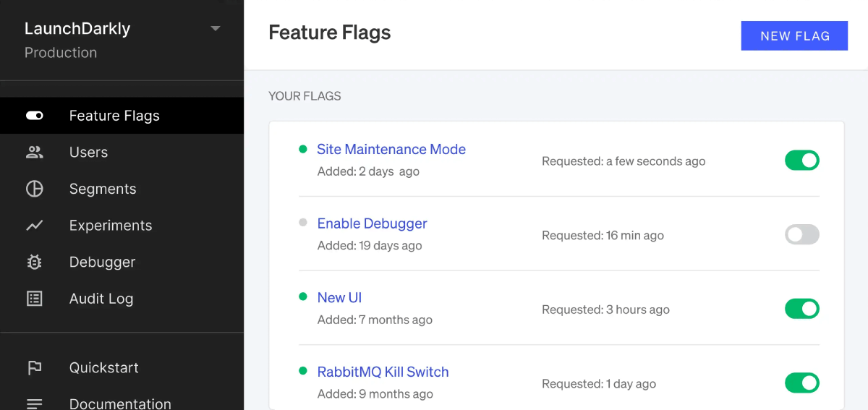
Task: Click 'Added: 19 days ago' text
Action: click(370, 245)
